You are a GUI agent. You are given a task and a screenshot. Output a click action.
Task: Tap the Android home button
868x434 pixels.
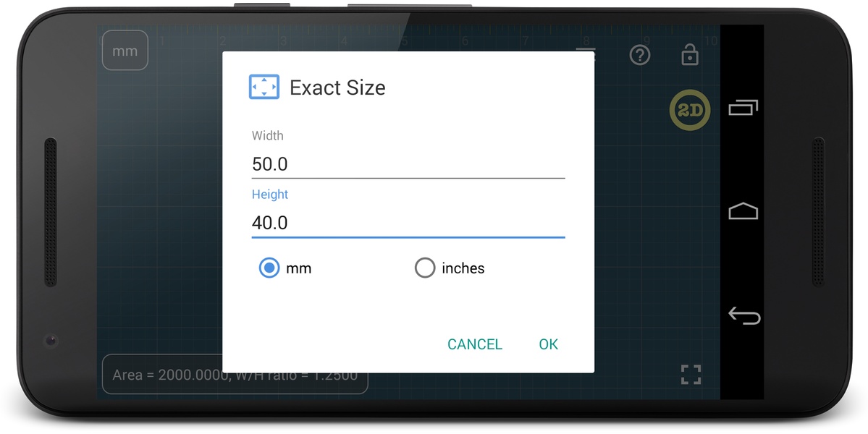tap(743, 211)
